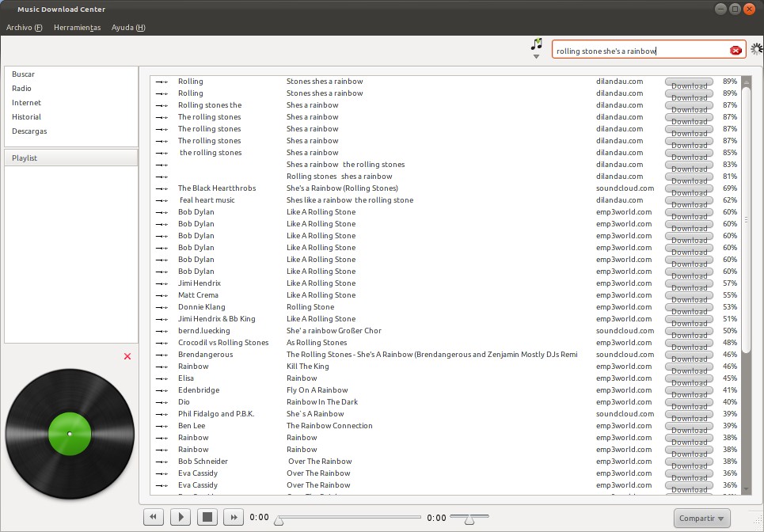Clear the search text using the red X icon

click(735, 49)
